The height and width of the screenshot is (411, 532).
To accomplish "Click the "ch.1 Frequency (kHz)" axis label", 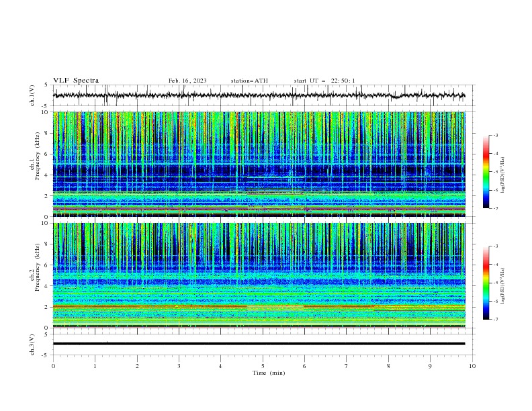I will point(35,154).
